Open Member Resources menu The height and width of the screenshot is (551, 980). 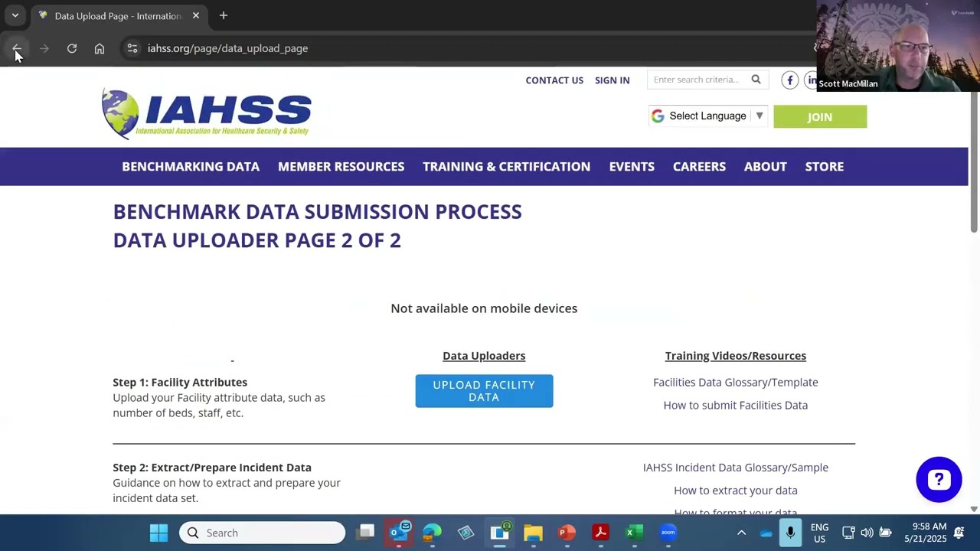click(x=341, y=166)
